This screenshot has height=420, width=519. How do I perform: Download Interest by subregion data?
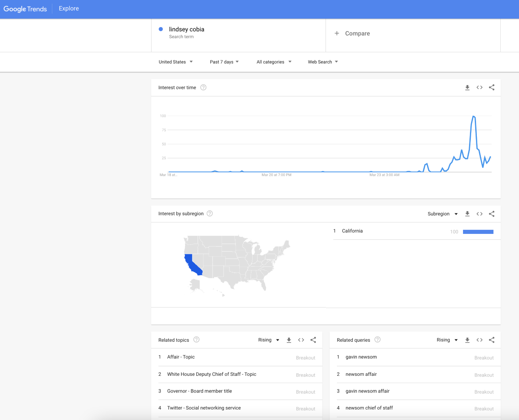pos(467,214)
